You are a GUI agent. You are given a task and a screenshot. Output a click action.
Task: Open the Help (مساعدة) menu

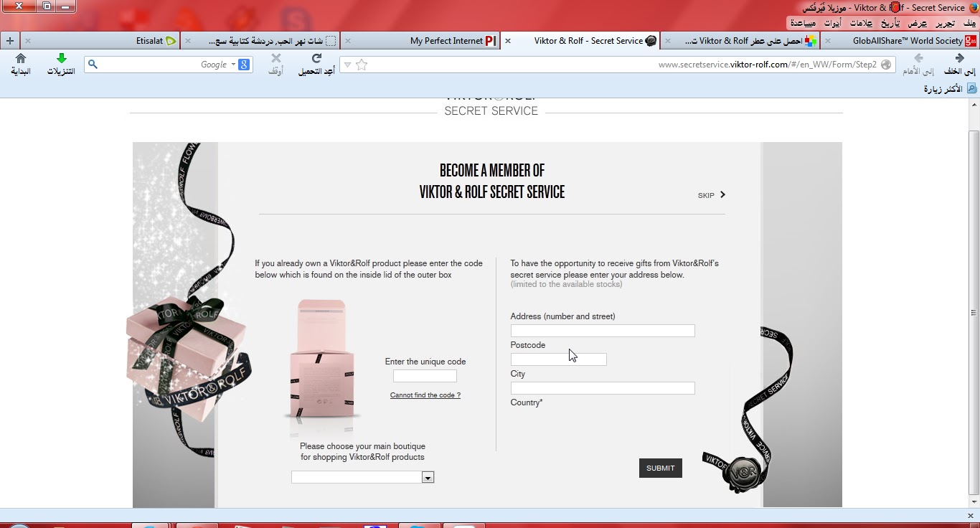point(803,24)
